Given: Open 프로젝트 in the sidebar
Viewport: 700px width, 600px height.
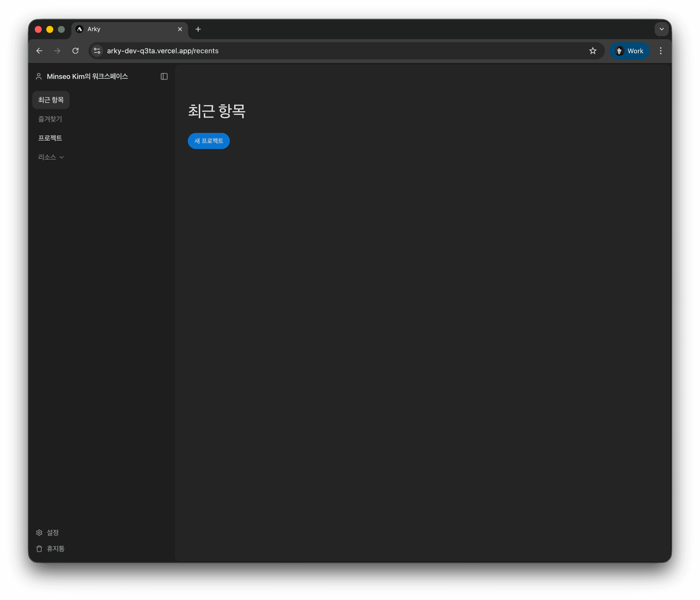Looking at the screenshot, I should (50, 138).
